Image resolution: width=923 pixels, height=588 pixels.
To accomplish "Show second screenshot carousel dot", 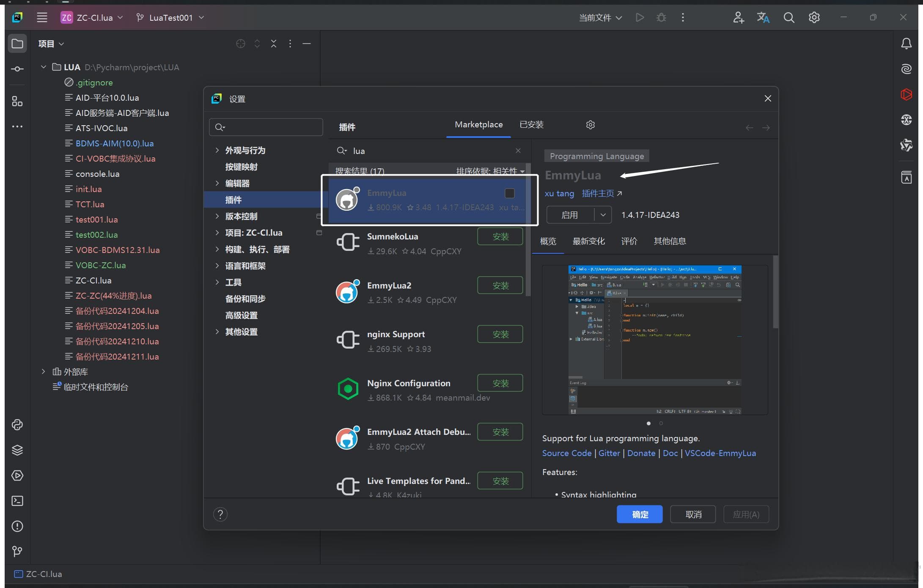I will click(x=661, y=423).
